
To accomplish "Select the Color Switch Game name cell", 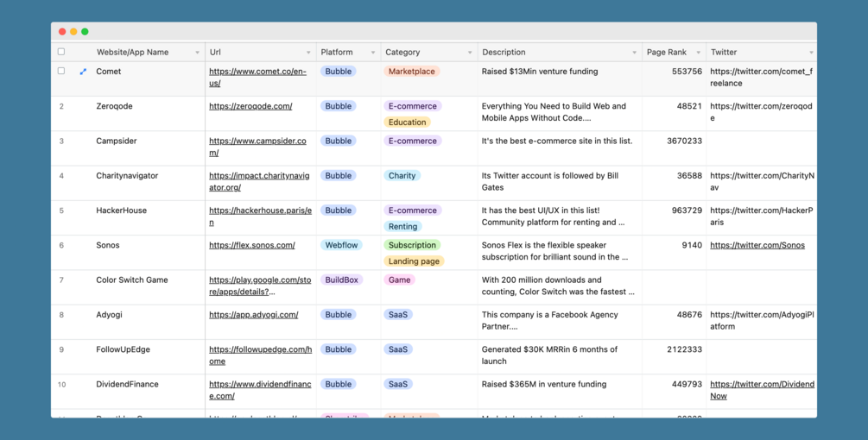I will pyautogui.click(x=132, y=280).
